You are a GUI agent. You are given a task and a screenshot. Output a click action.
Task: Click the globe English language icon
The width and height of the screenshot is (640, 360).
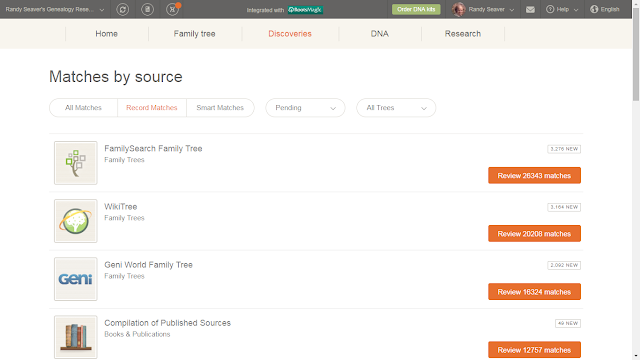(x=594, y=9)
